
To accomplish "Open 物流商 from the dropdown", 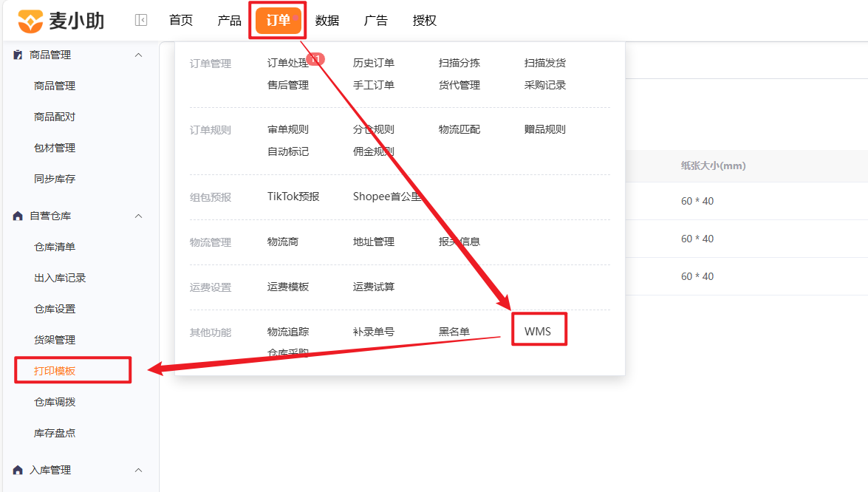I will click(x=283, y=242).
